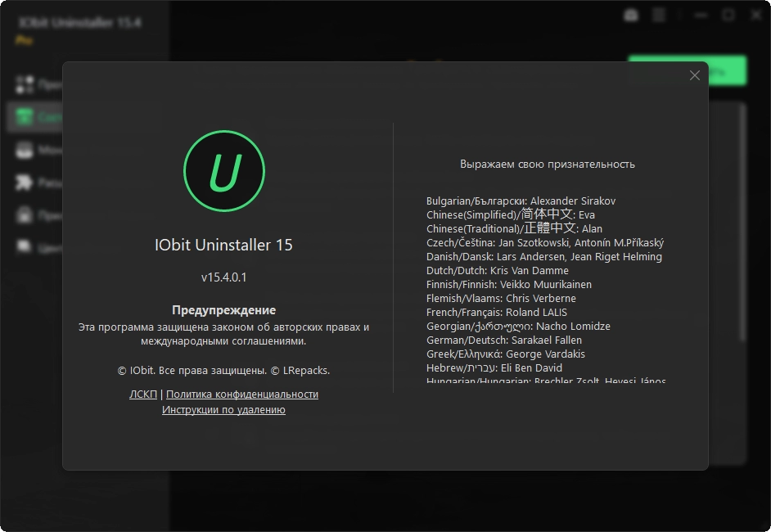Select the Finnish Veikko Muurikainen line

(509, 284)
